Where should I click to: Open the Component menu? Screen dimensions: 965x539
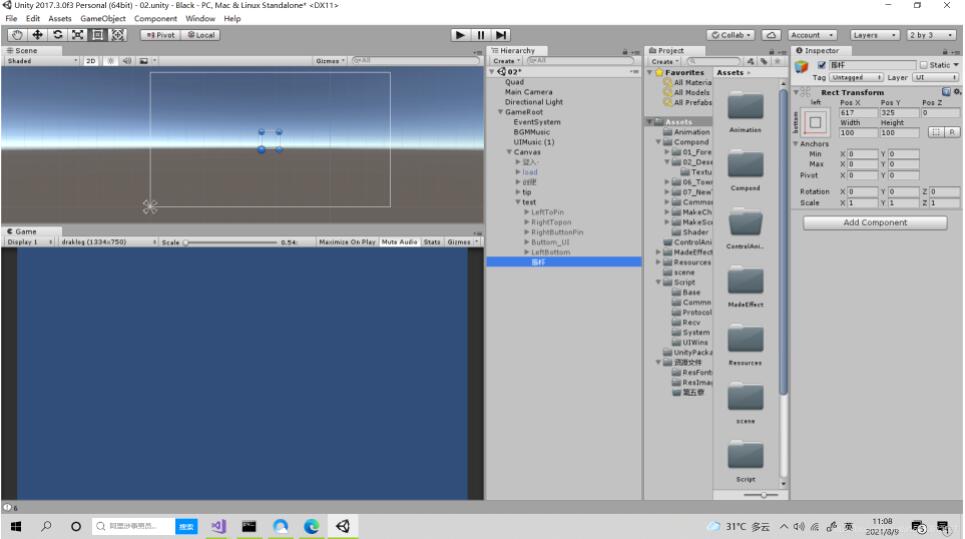coord(155,18)
